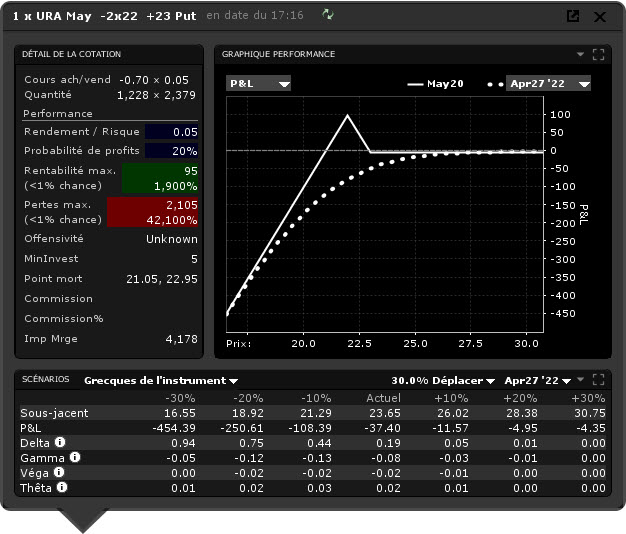Click Détail de la Cotation header
626x534 pixels.
pos(71,54)
